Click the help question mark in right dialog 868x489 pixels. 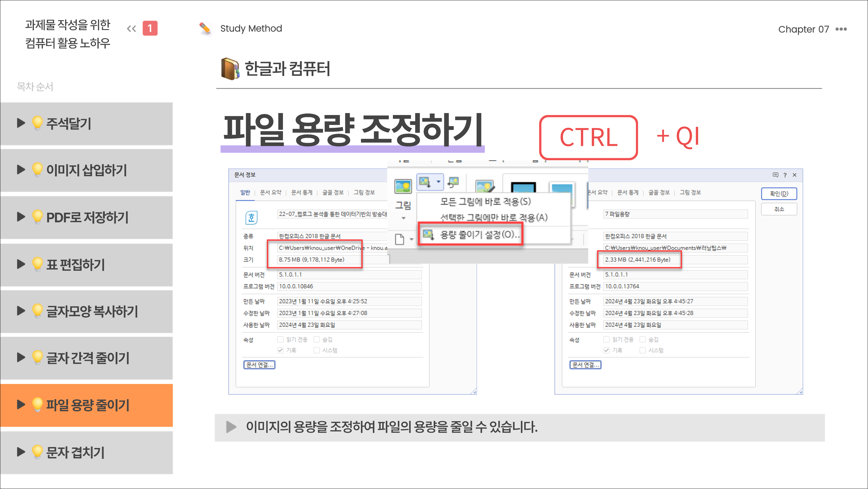tap(785, 175)
